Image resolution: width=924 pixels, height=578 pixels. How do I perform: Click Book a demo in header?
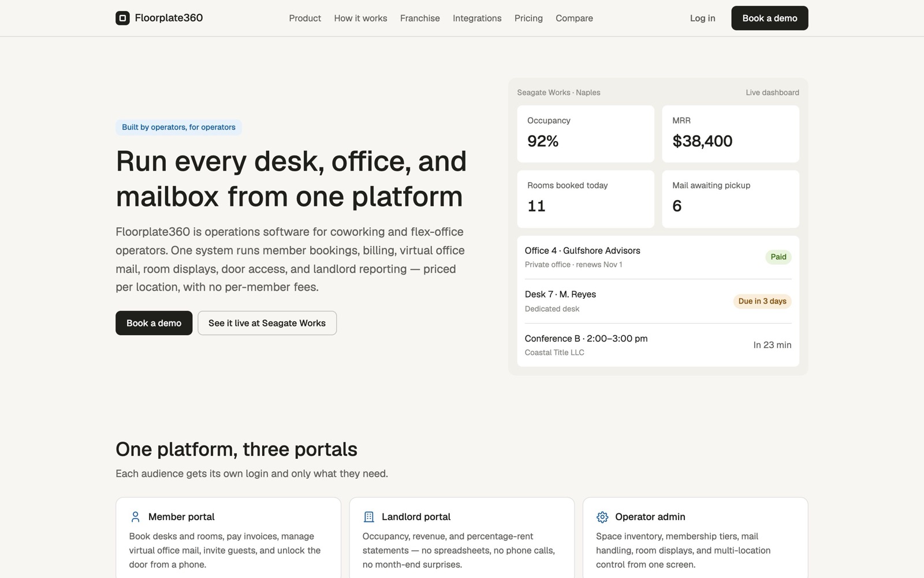click(770, 18)
